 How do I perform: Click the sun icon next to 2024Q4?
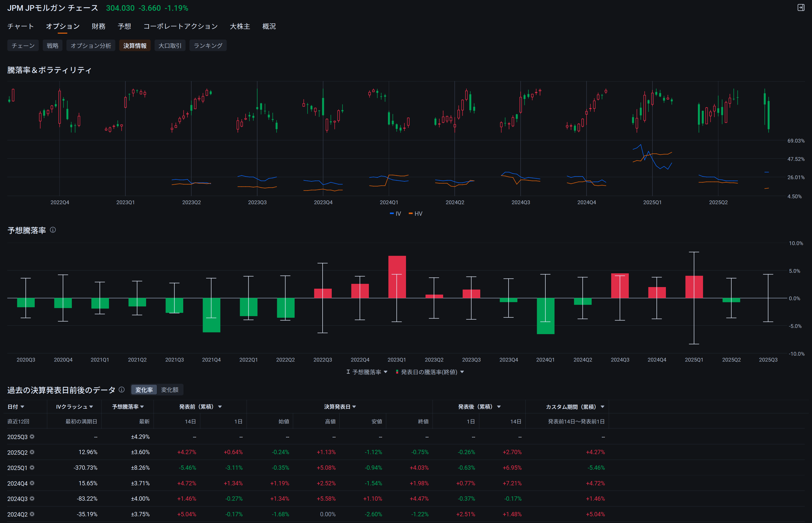32,483
